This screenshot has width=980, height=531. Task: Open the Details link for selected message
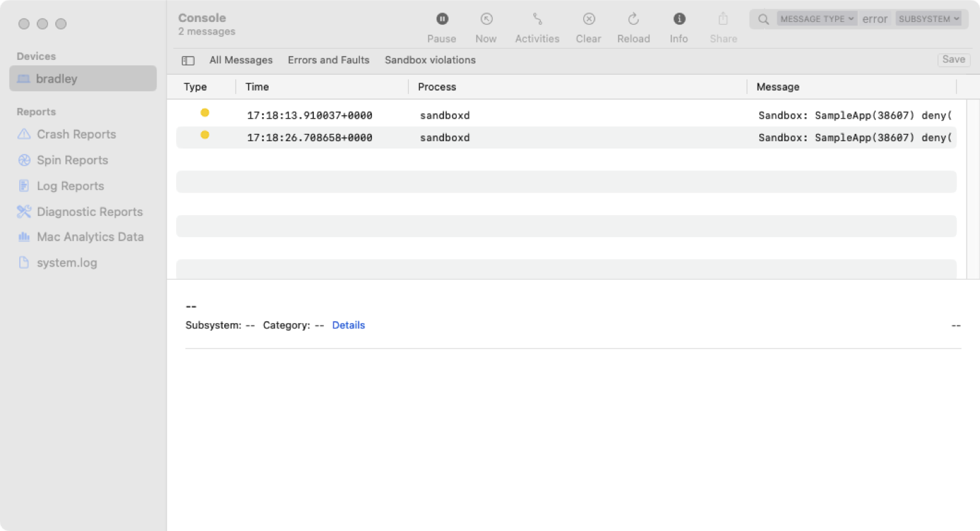coord(349,325)
